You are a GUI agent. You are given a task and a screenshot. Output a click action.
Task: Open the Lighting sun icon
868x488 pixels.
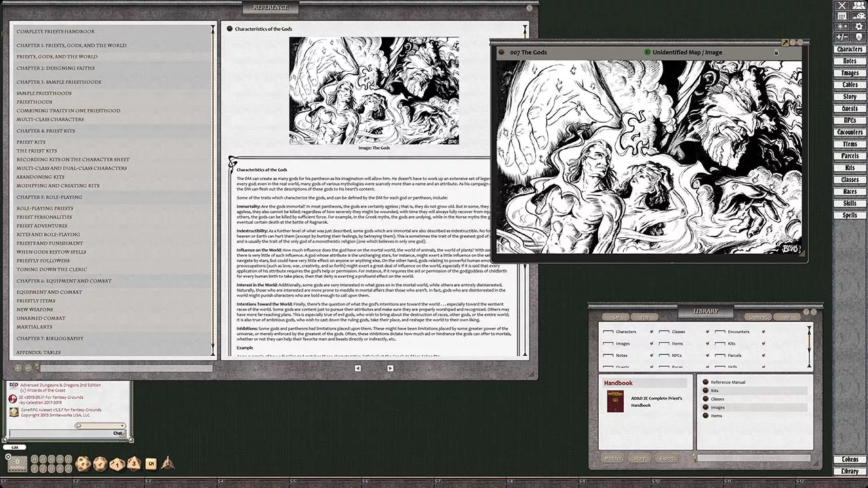point(842,26)
